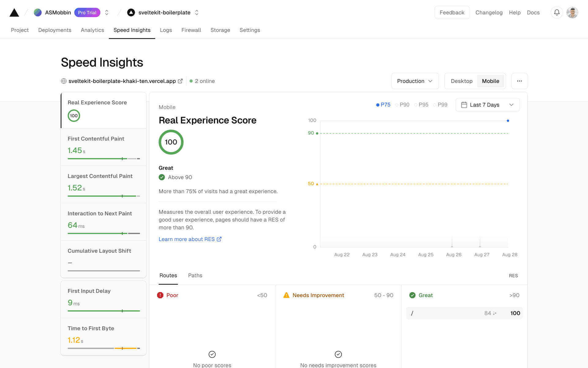
Task: Open the Learn more about RES link
Action: [x=190, y=239]
